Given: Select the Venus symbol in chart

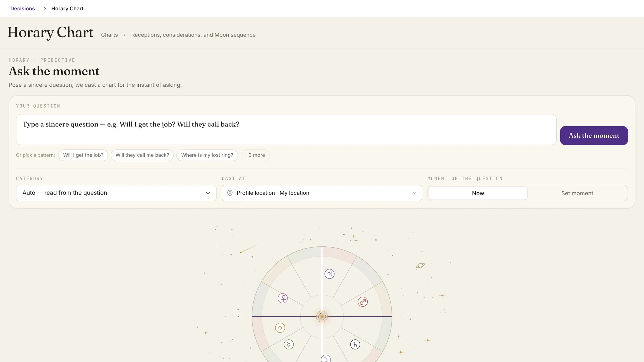Looking at the screenshot, I should coord(283,298).
